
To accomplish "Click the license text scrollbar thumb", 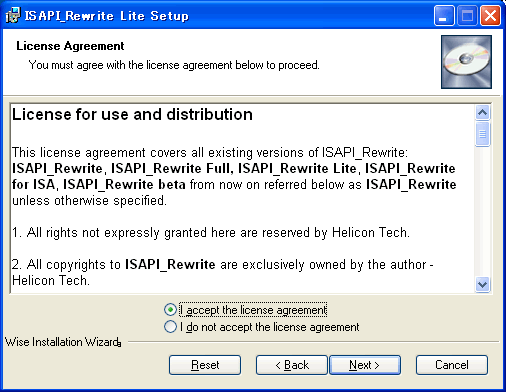I will pos(483,134).
